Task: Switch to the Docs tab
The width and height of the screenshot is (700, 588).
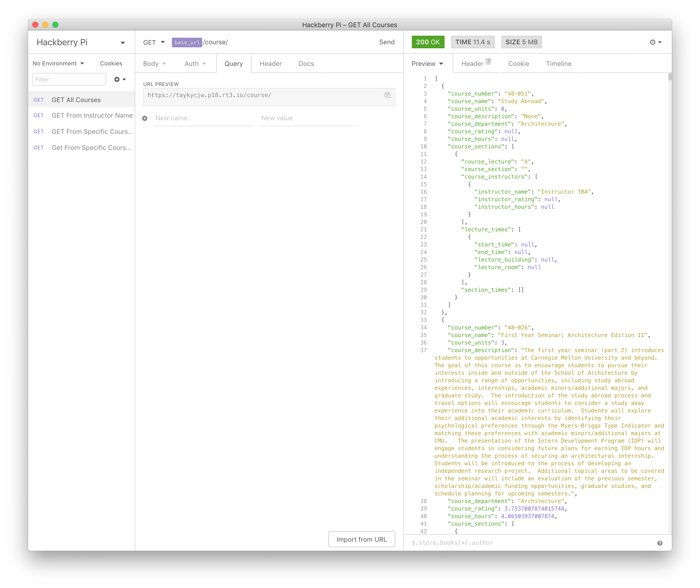Action: (x=306, y=64)
